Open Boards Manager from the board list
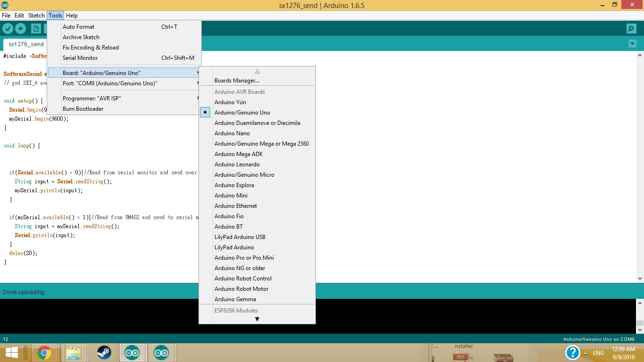Screen dimensions: 644x362 click(x=236, y=80)
